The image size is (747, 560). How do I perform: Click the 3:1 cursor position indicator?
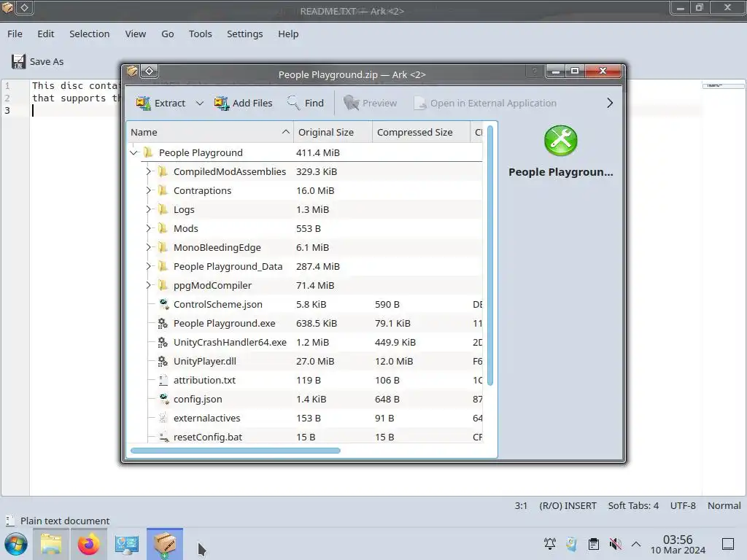[x=521, y=506]
